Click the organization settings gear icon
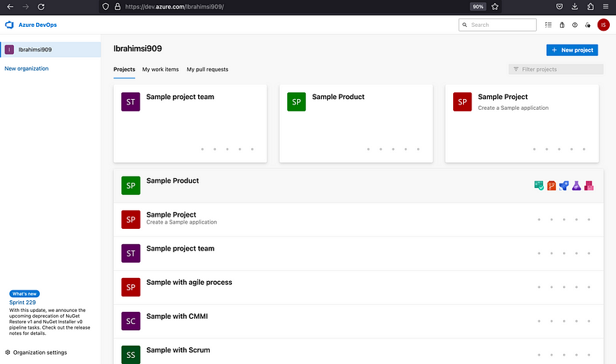Viewport: 616px width, 364px height. pos(8,352)
